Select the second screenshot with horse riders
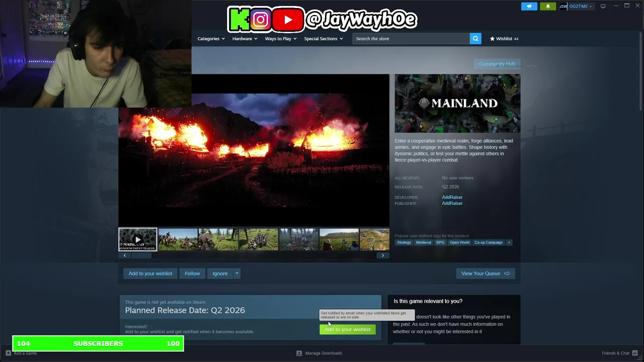 178,239
